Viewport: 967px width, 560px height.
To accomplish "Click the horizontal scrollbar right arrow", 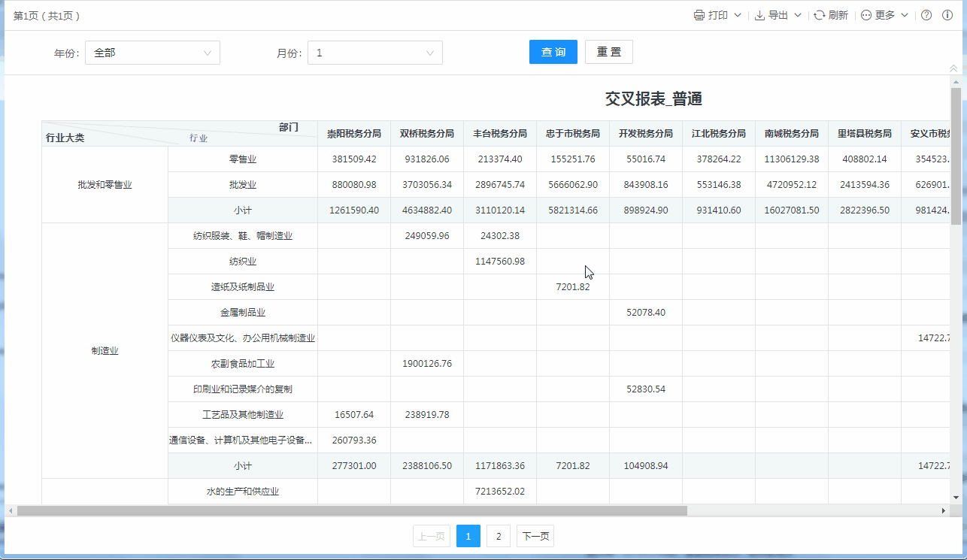I will tap(944, 510).
